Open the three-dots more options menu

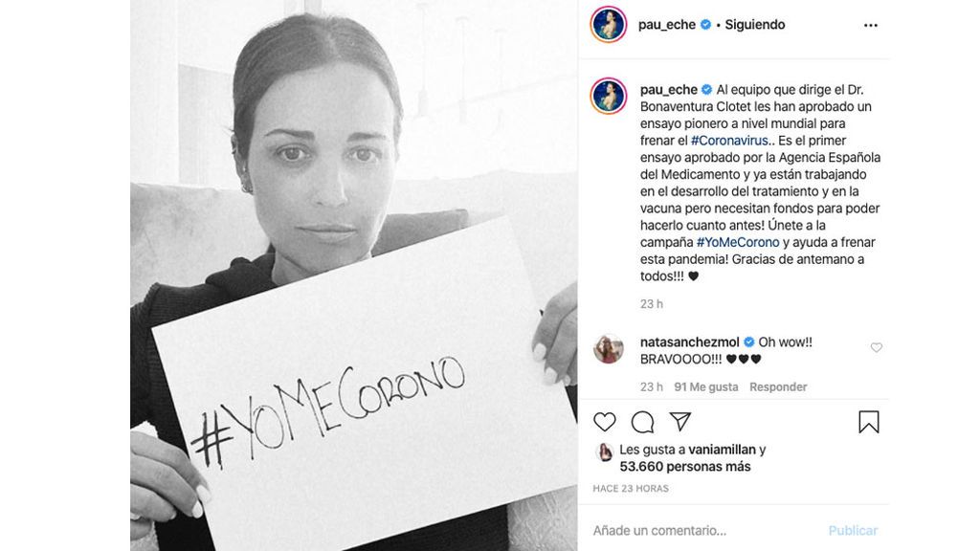pos(871,26)
